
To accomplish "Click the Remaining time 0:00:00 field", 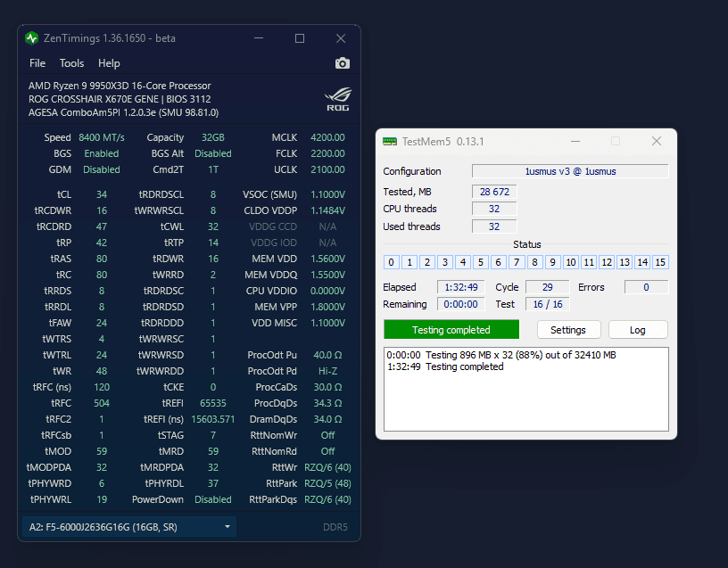I will 461,304.
